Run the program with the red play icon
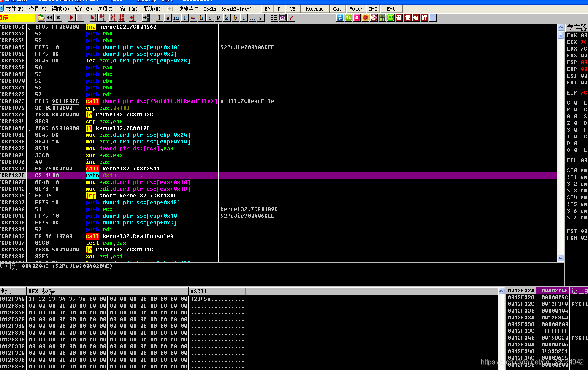Screen dimensions: 588x370 click(x=71, y=17)
